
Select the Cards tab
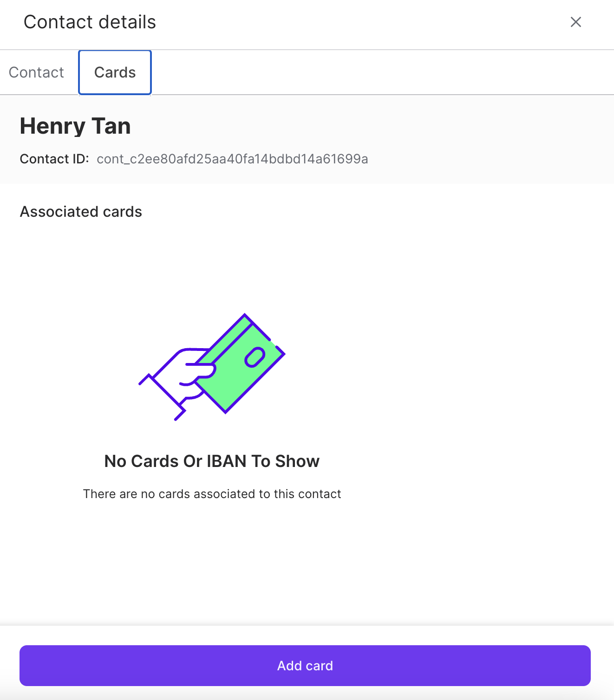pos(115,72)
